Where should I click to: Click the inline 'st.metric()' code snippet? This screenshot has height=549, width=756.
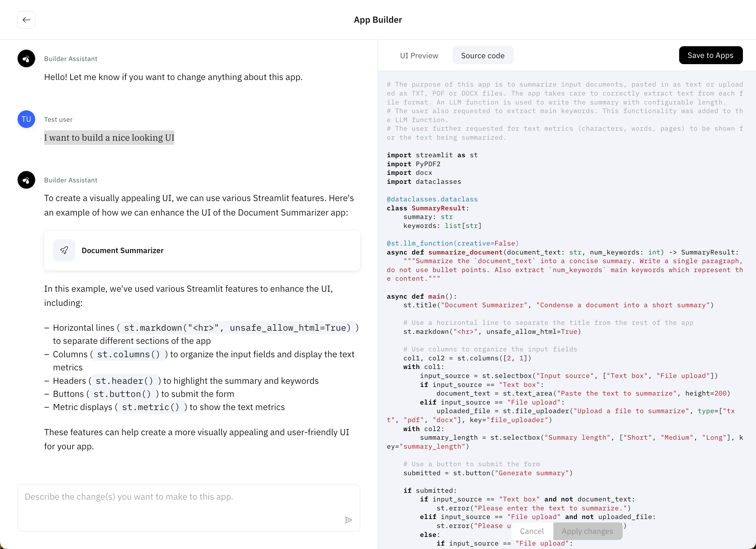(151, 407)
